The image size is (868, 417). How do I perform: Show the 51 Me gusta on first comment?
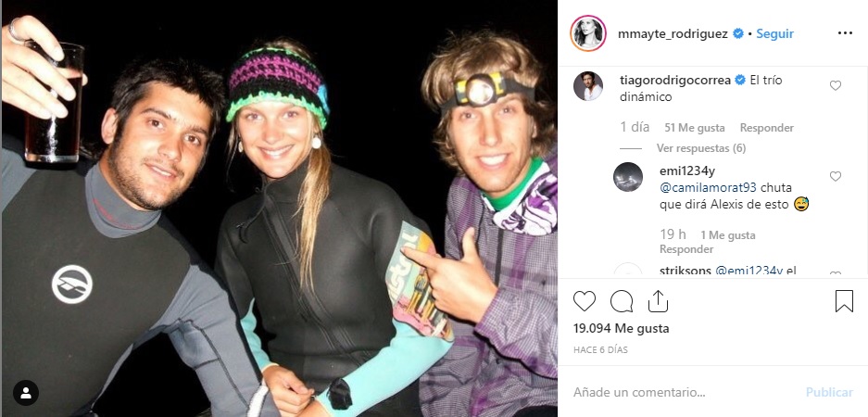[695, 127]
